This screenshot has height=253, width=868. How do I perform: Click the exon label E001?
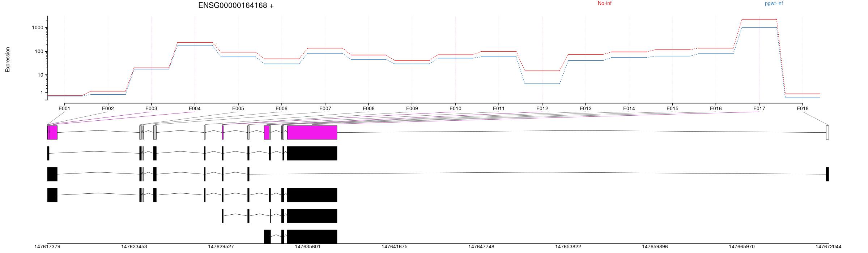(64, 108)
